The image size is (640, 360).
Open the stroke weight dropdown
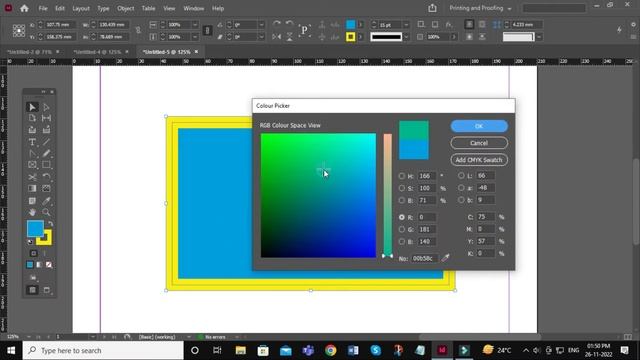coord(406,25)
